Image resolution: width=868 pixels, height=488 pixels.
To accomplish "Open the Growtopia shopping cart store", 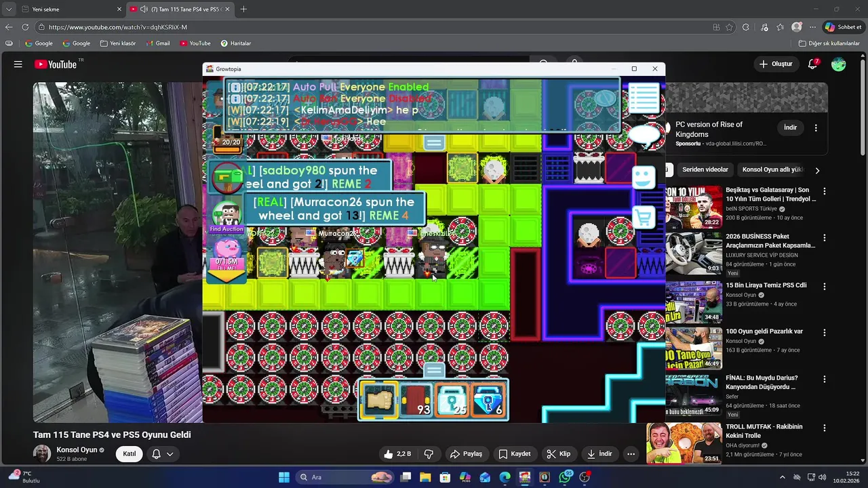I will coord(643,218).
